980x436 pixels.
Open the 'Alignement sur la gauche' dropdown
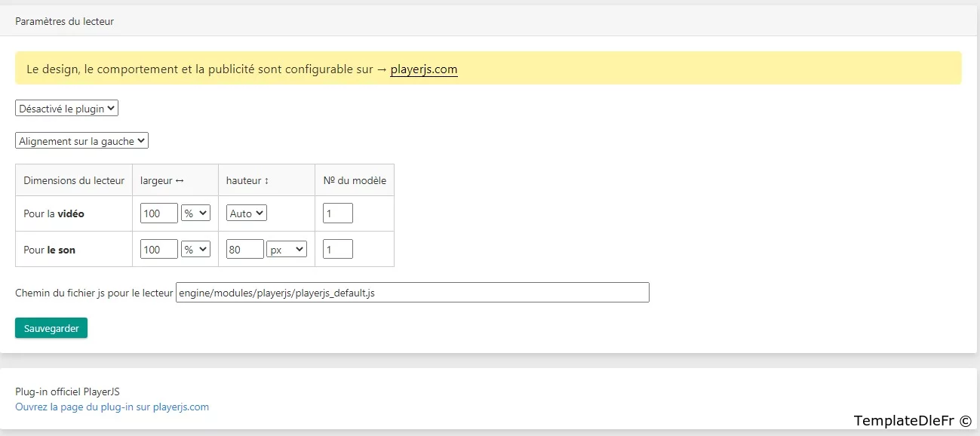point(81,141)
